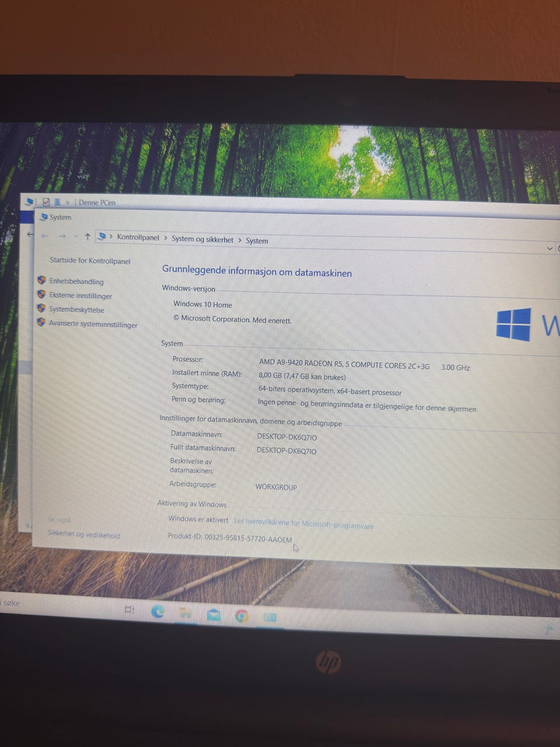Open Mail app from taskbar
Image resolution: width=560 pixels, height=747 pixels.
pos(213,615)
